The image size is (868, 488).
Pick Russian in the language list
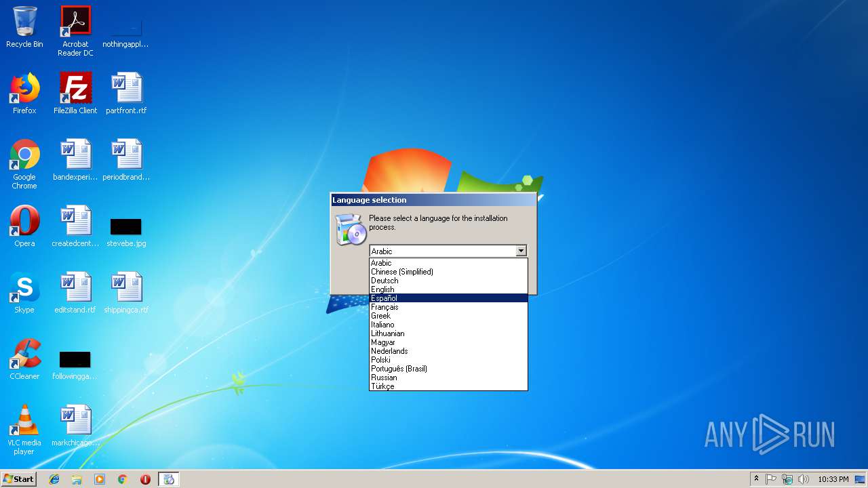(x=448, y=378)
